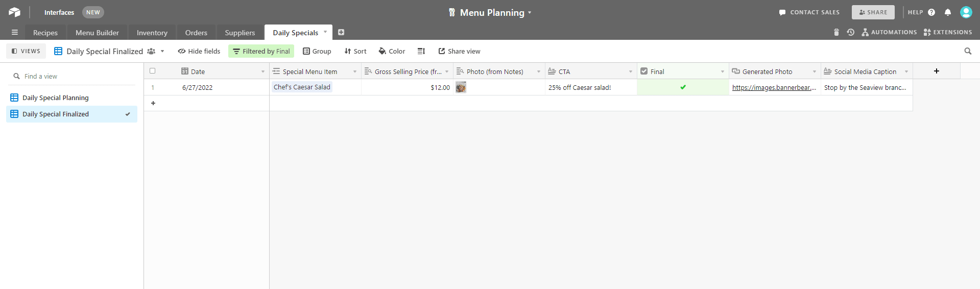Open the notifications bell
980x289 pixels.
[x=948, y=12]
